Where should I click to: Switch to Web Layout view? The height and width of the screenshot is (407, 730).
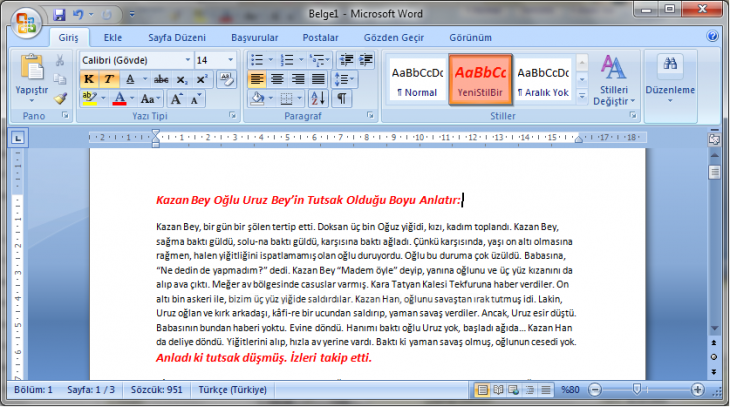514,390
